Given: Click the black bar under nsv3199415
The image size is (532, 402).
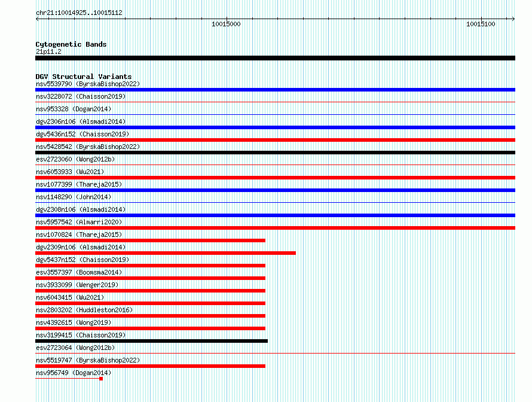Looking at the screenshot, I should point(151,341).
